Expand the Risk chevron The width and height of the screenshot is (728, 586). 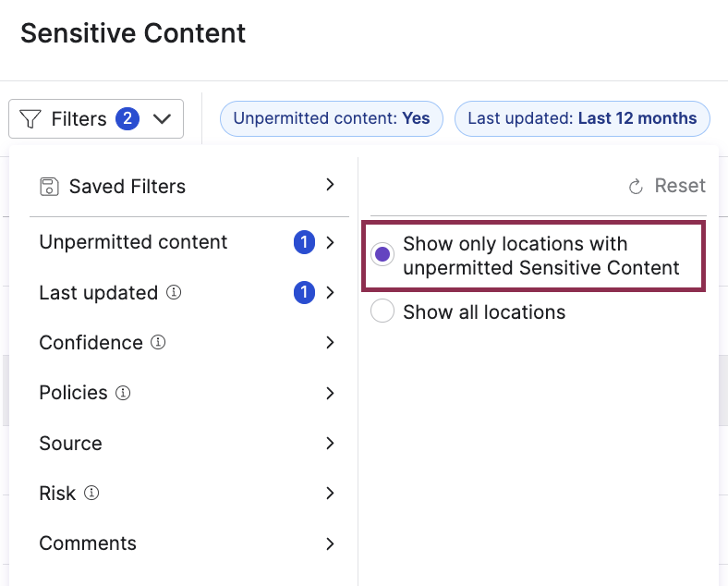click(330, 494)
